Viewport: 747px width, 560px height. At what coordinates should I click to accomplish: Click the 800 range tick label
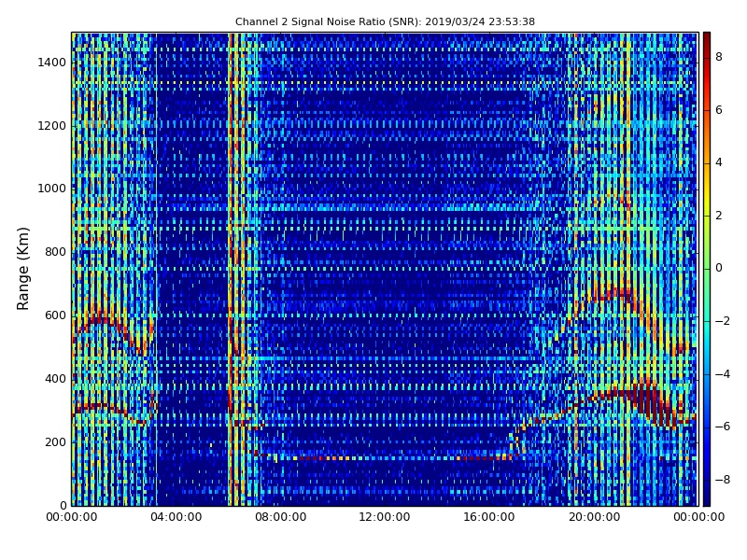click(55, 252)
